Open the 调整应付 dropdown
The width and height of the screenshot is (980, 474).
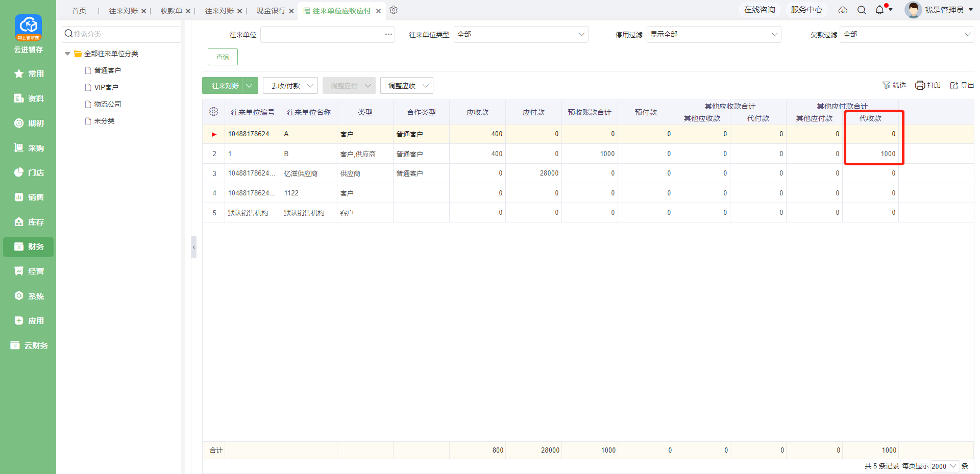point(349,86)
